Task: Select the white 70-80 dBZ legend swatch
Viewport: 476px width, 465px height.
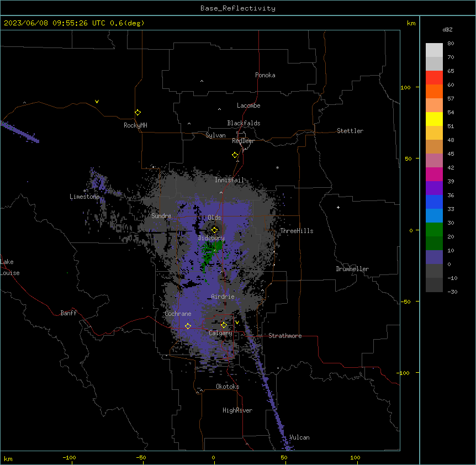Action: click(434, 50)
